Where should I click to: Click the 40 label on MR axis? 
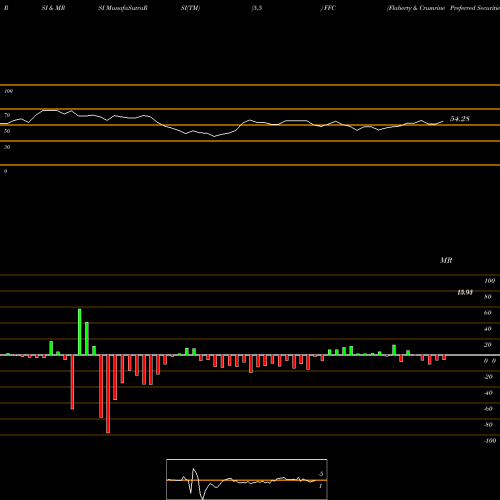(488, 329)
